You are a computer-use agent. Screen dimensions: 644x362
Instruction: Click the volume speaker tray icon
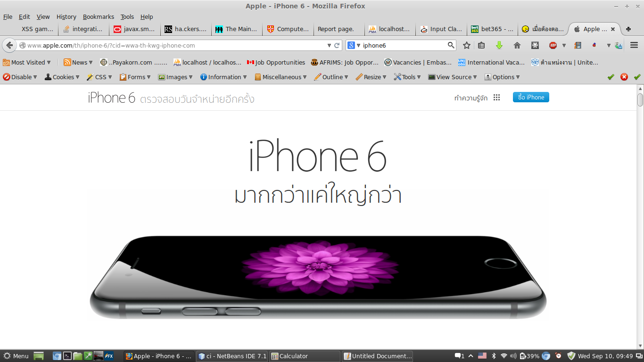pyautogui.click(x=513, y=356)
